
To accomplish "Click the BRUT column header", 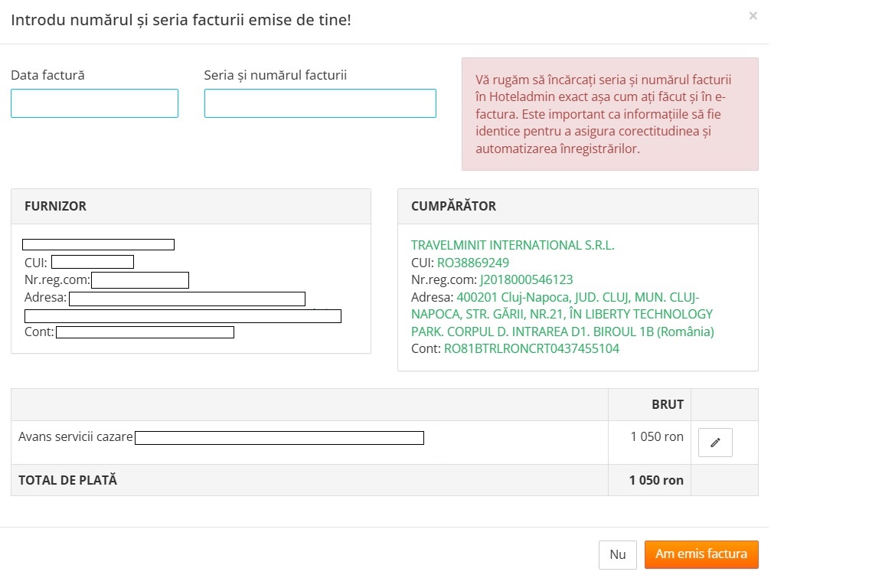I will click(668, 405).
